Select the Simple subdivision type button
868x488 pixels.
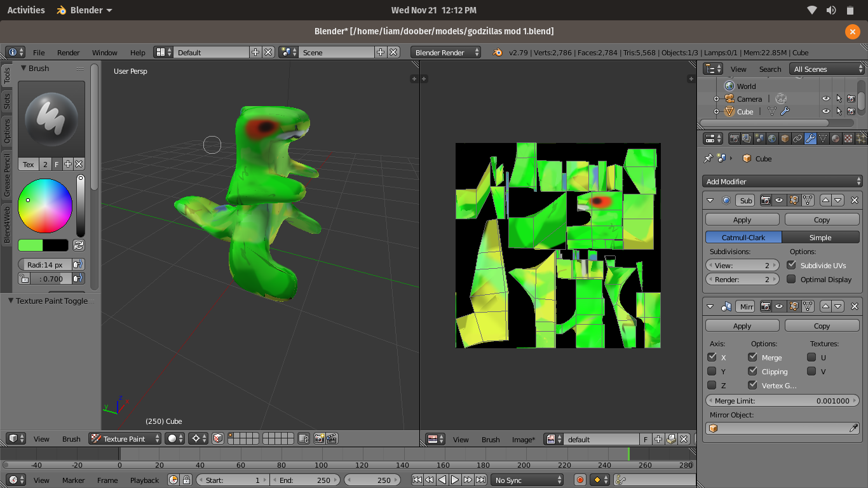click(x=820, y=238)
